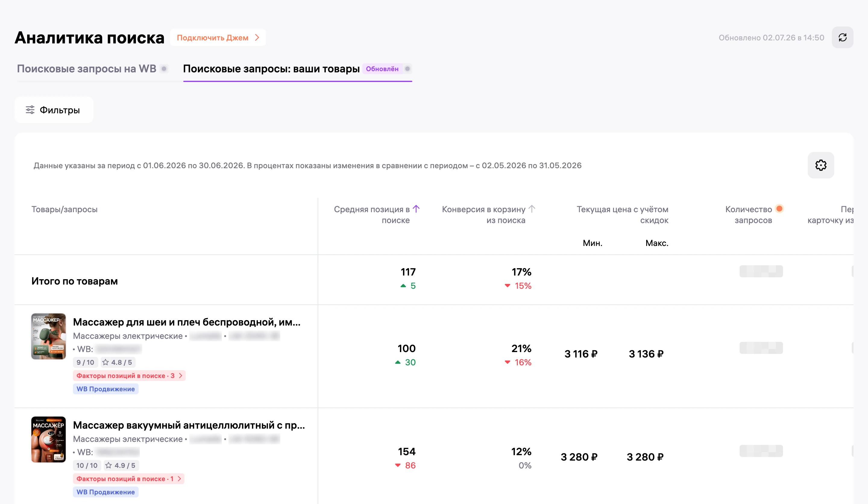Click max price 3 136 ₽ cell
This screenshot has width=868, height=504.
click(x=646, y=354)
